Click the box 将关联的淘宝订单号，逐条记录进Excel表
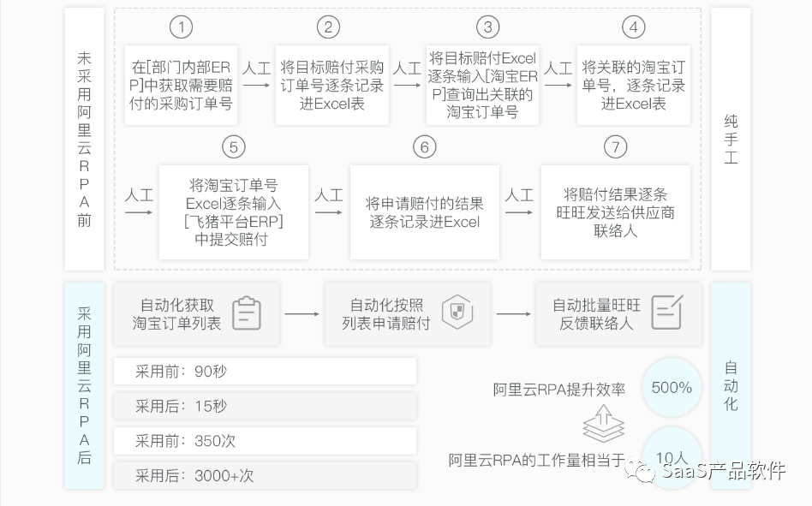Image resolution: width=812 pixels, height=506 pixels. point(633,86)
